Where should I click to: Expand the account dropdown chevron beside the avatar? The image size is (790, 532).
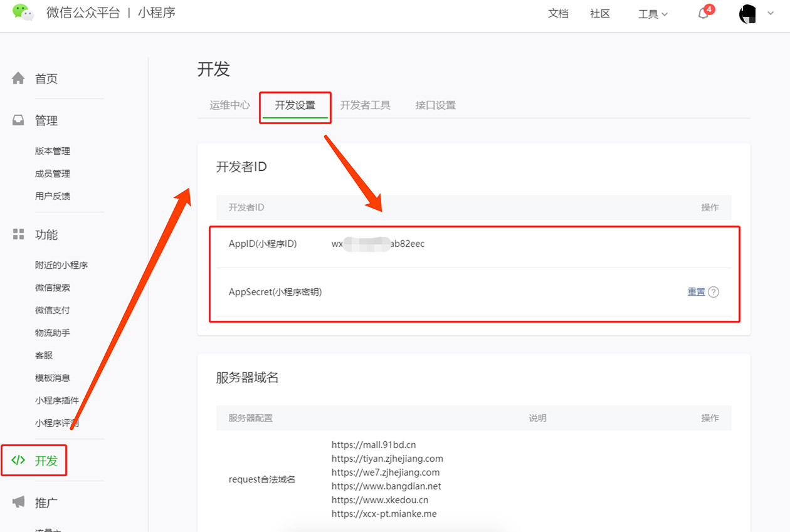[771, 13]
